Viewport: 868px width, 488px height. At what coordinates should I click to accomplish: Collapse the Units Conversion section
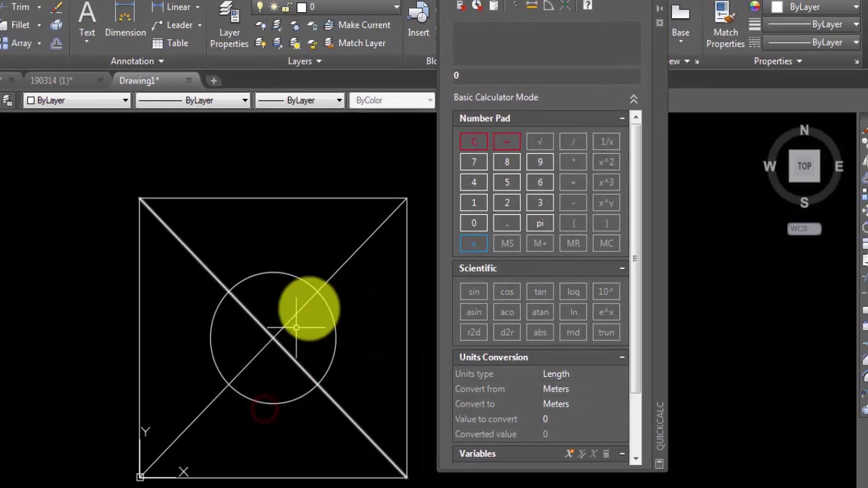pyautogui.click(x=622, y=357)
